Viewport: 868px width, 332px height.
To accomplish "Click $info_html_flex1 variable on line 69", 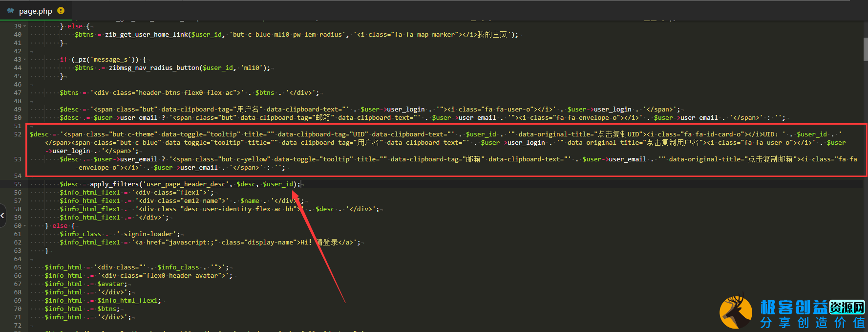I will point(127,301).
